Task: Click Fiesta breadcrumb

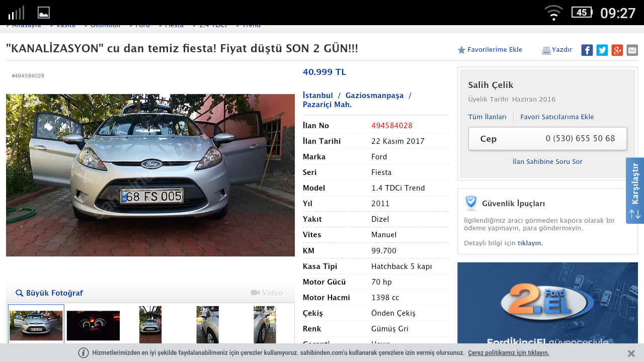Action: point(174,26)
